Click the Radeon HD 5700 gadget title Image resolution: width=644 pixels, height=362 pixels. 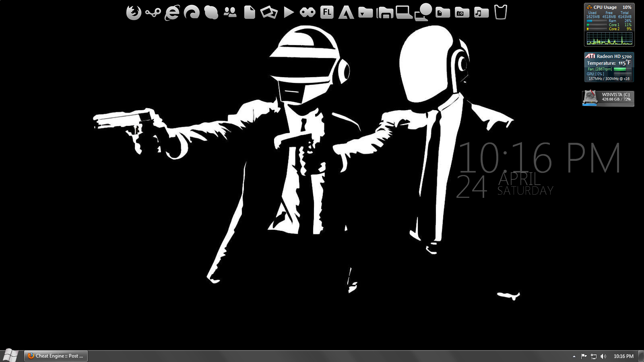(x=614, y=56)
